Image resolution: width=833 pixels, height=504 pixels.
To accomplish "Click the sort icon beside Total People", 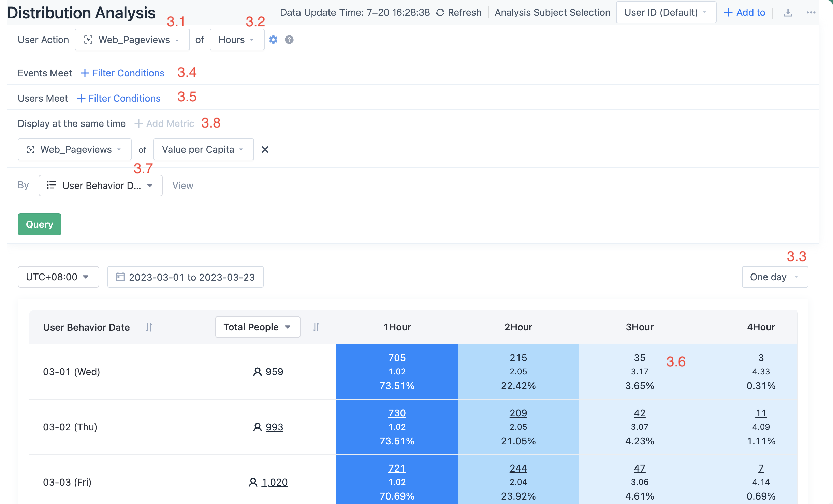I will click(x=316, y=327).
